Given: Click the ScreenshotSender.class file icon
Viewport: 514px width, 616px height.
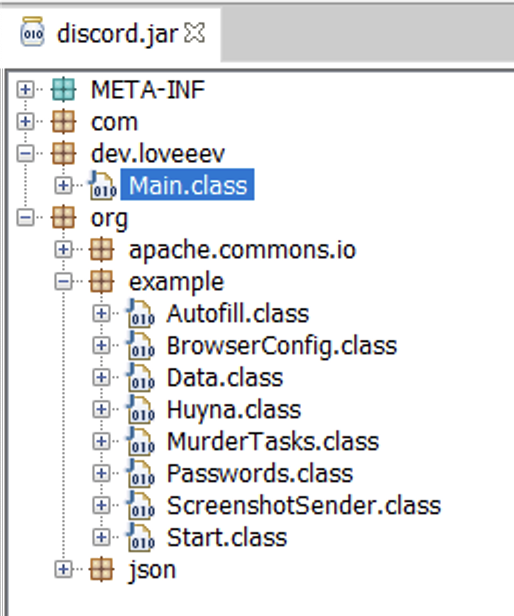Looking at the screenshot, I should tap(140, 505).
